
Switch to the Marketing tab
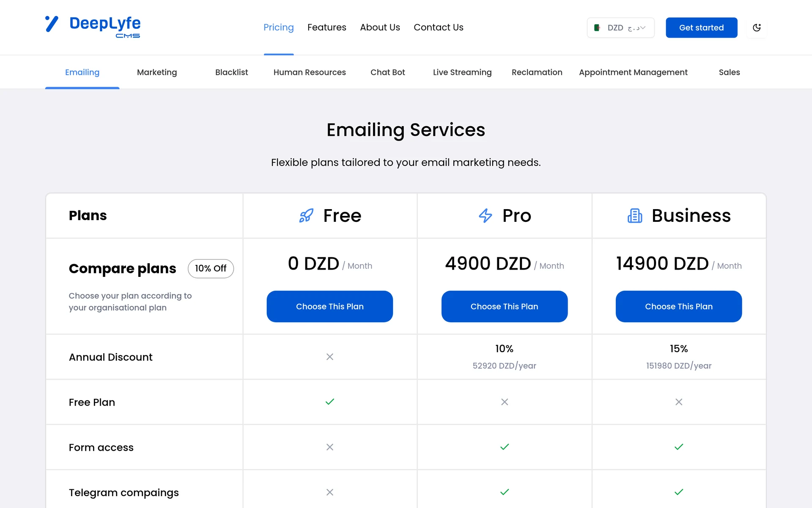click(157, 72)
